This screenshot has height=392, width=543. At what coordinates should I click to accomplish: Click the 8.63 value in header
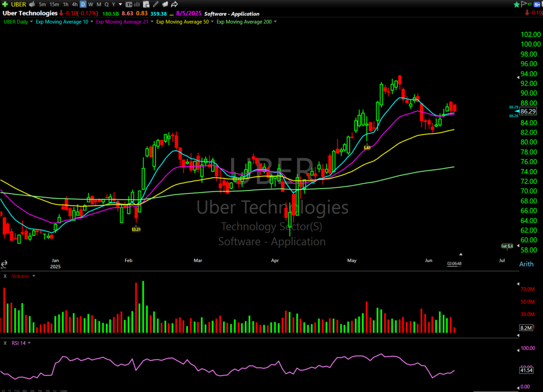[127, 13]
